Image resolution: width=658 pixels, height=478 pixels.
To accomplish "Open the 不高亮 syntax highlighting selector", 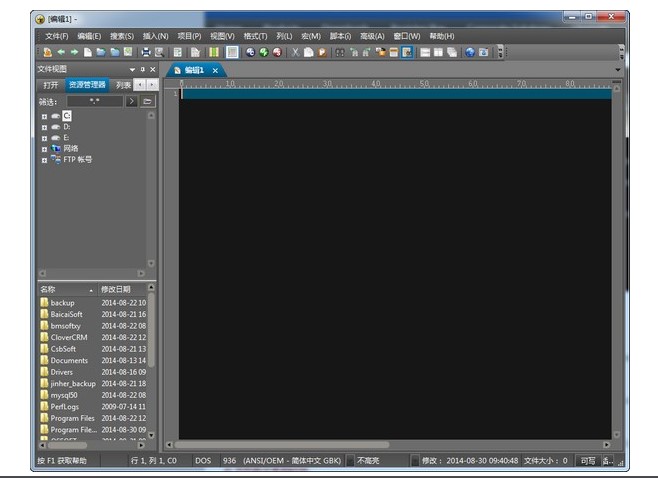I will (368, 461).
